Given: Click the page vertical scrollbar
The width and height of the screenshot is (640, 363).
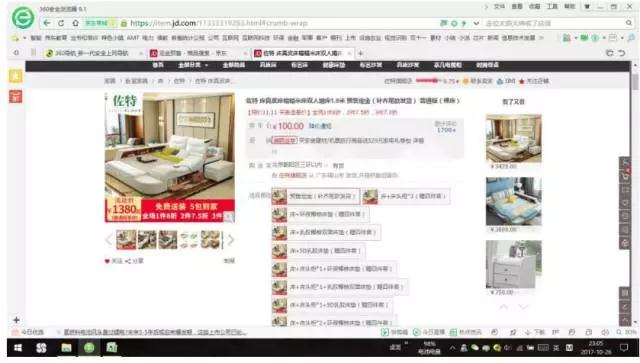Looking at the screenshot, I should coord(635,192).
